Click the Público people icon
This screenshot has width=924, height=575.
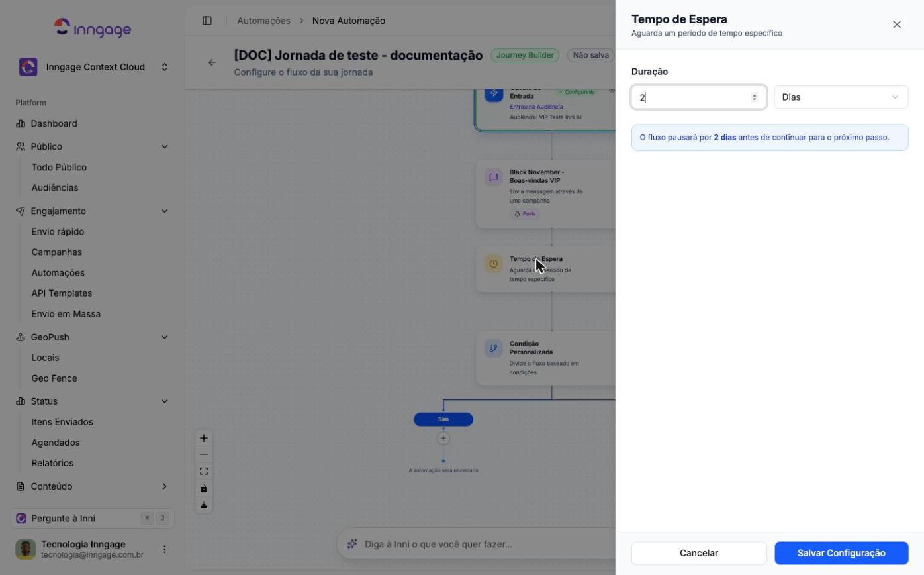pyautogui.click(x=21, y=146)
